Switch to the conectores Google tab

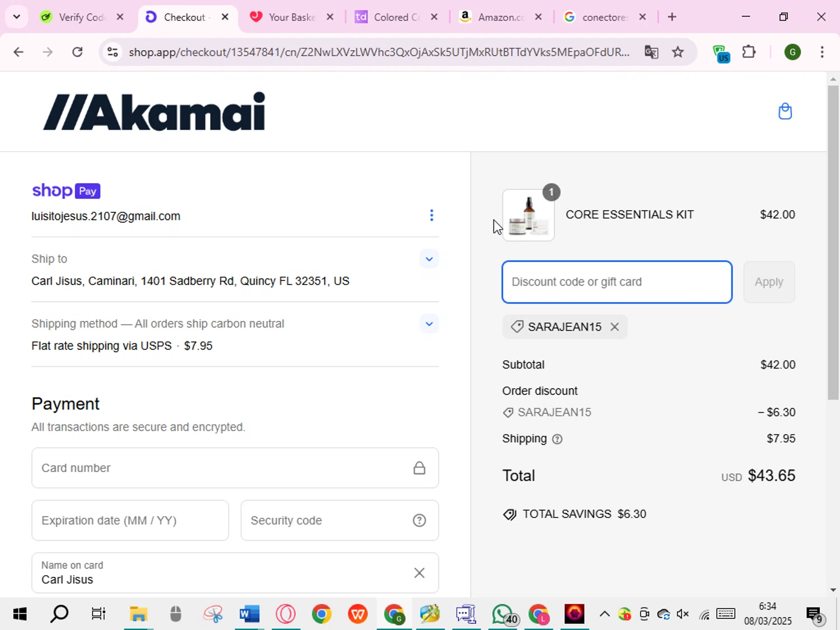pos(605,17)
